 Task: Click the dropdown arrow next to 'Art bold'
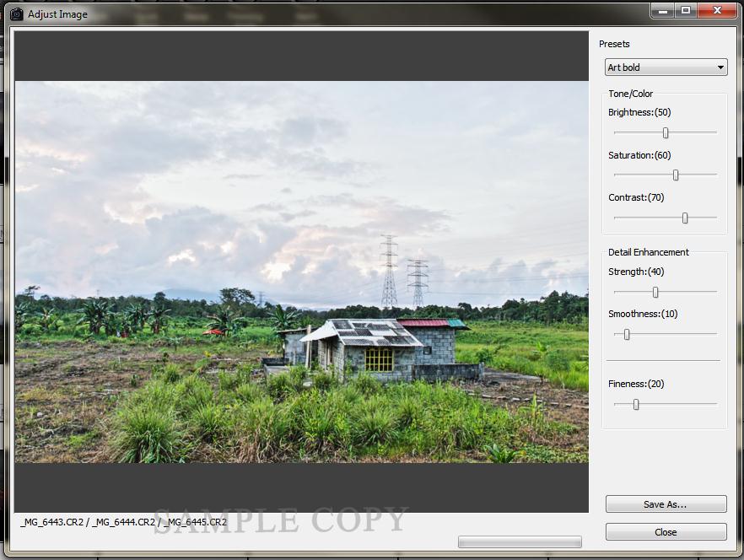[x=720, y=67]
